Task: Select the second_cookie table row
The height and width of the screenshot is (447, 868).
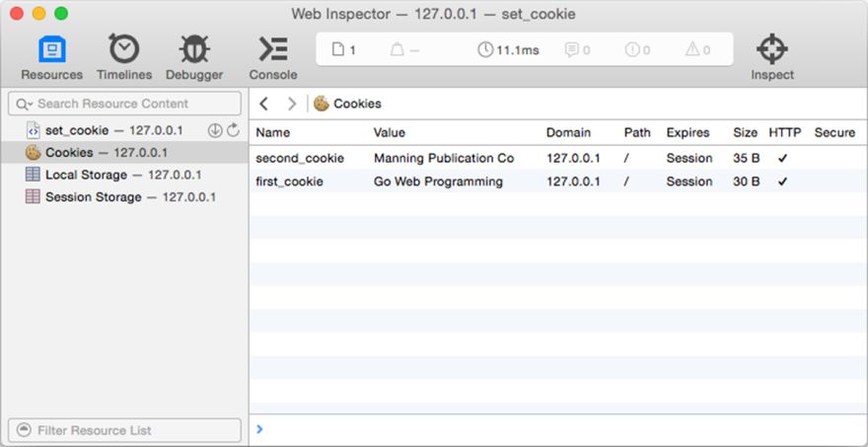Action: [558, 159]
